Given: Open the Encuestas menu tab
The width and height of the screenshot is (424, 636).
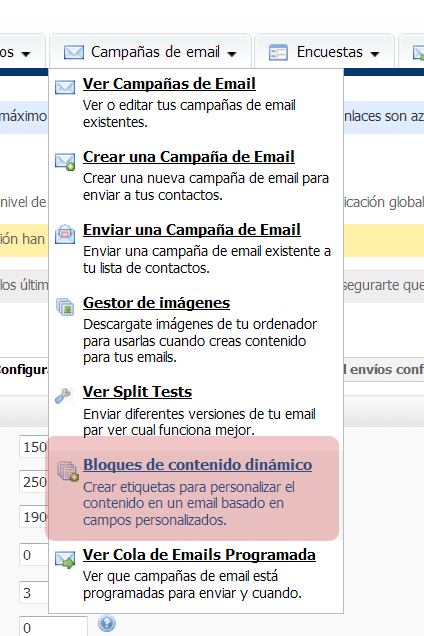Looking at the screenshot, I should coord(324,52).
